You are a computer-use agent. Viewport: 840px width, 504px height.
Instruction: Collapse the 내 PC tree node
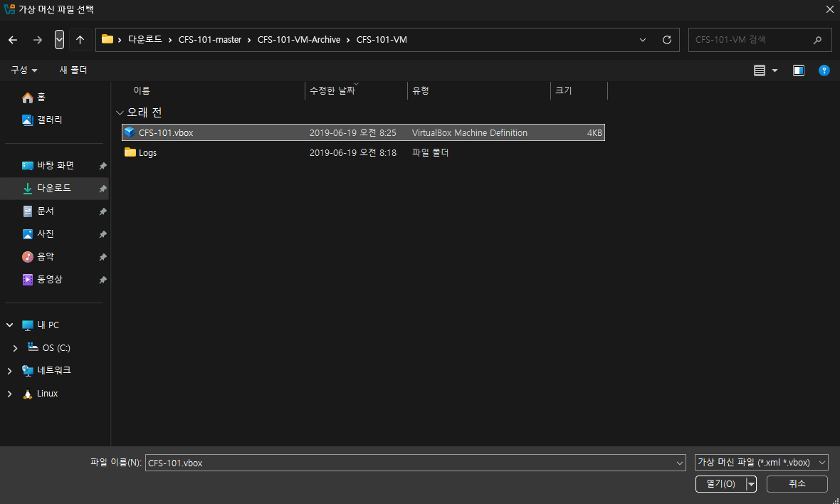click(x=10, y=325)
